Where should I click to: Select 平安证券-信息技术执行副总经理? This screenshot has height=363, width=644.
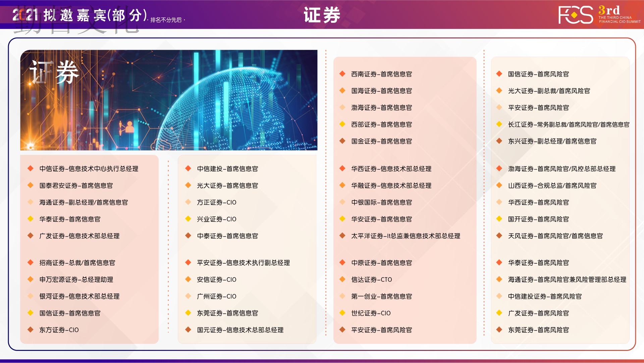click(244, 263)
